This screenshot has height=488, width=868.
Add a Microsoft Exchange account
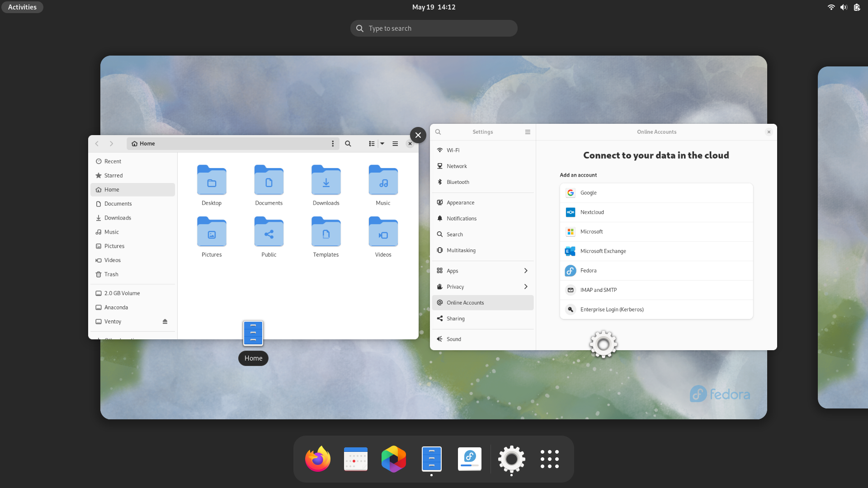pyautogui.click(x=656, y=251)
